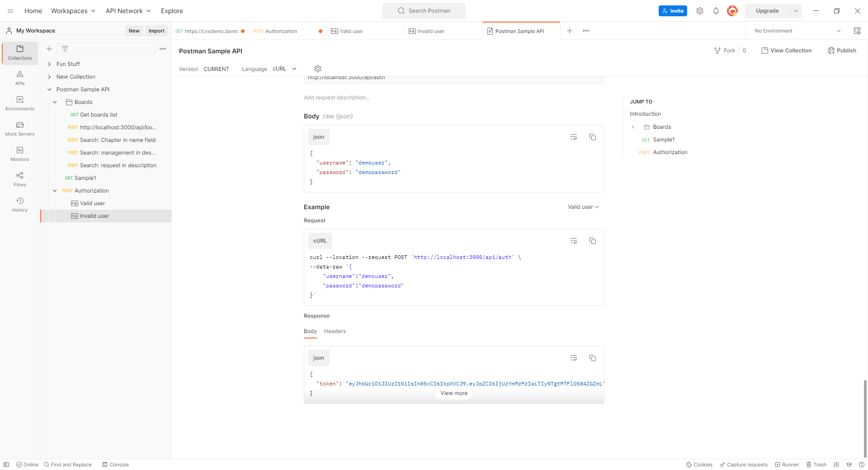Open Postman settings gear in header

point(700,11)
